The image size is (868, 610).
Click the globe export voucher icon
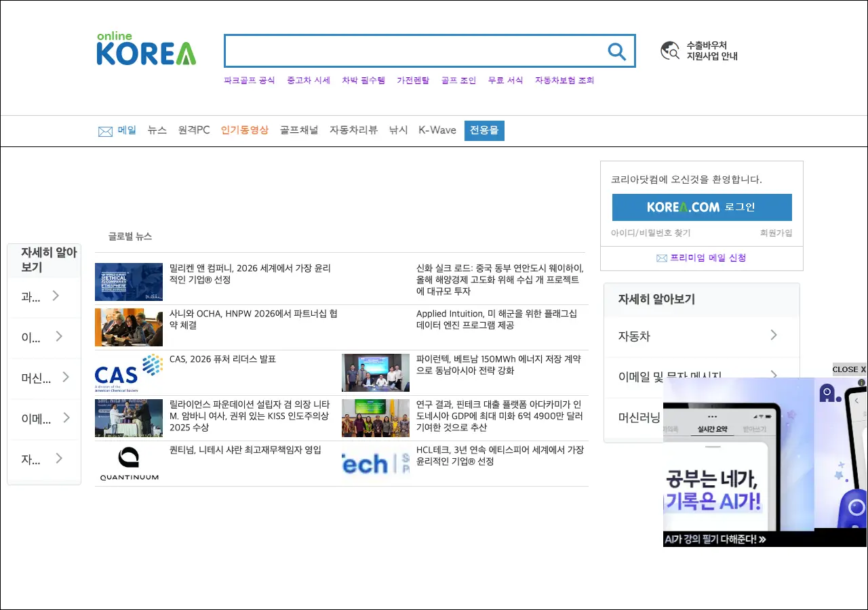point(670,51)
